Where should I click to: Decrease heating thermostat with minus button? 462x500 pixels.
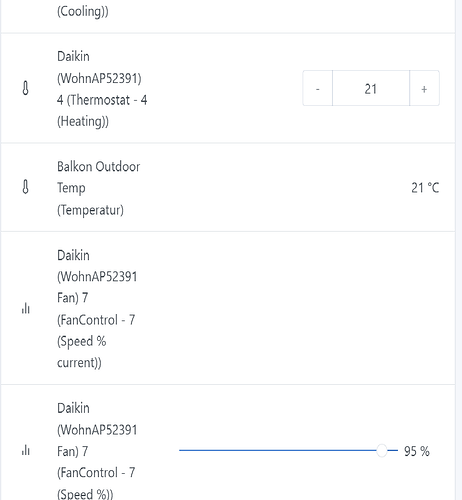[318, 89]
